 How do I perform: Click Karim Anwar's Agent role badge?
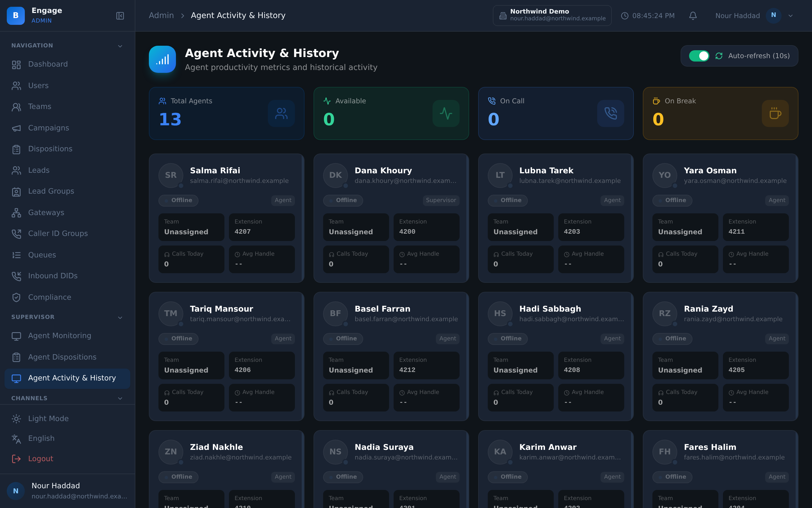coord(612,477)
